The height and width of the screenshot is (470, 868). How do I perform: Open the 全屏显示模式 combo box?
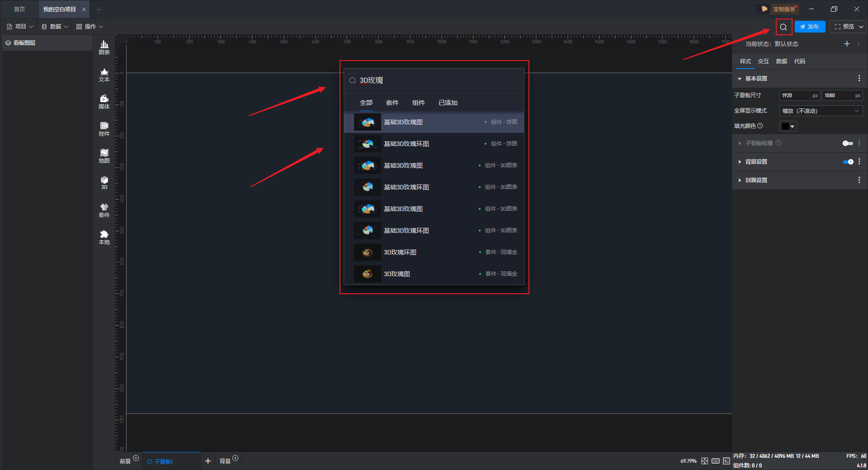coord(821,111)
